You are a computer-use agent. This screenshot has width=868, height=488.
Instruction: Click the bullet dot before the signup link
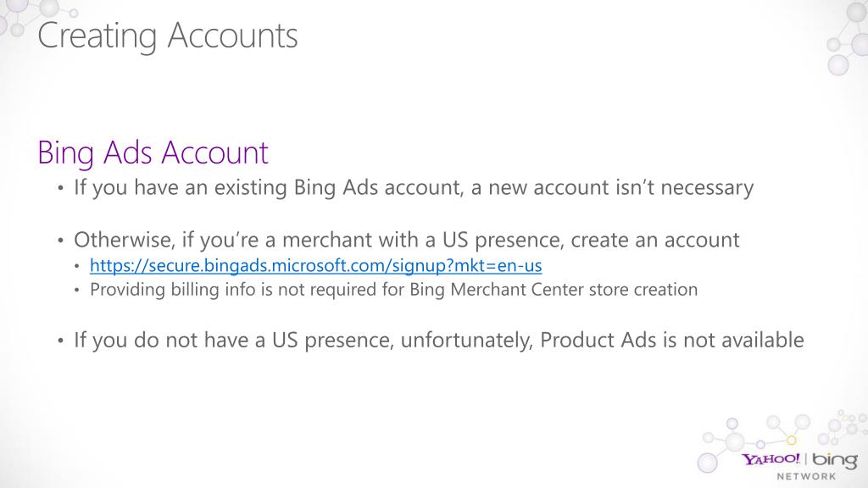click(x=76, y=266)
